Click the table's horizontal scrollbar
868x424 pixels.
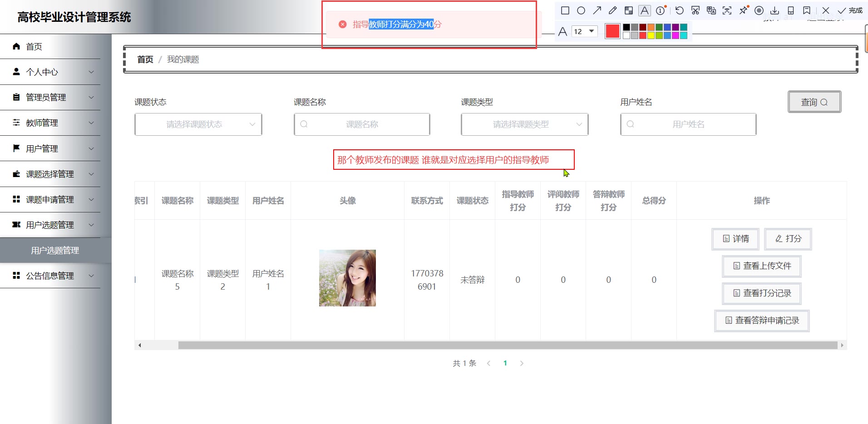(x=508, y=345)
